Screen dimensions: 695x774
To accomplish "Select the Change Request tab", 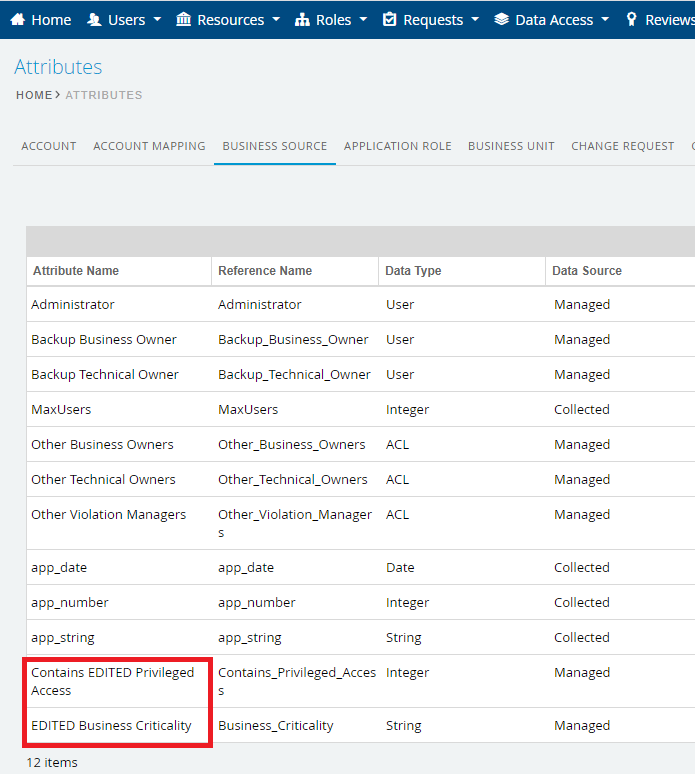I will coord(622,146).
